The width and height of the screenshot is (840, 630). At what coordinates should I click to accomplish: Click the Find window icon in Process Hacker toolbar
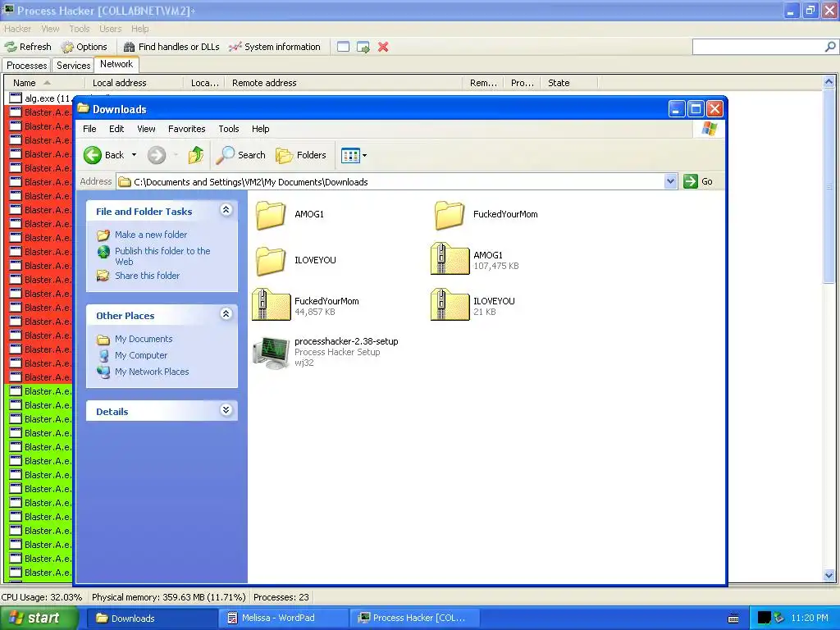click(x=344, y=47)
